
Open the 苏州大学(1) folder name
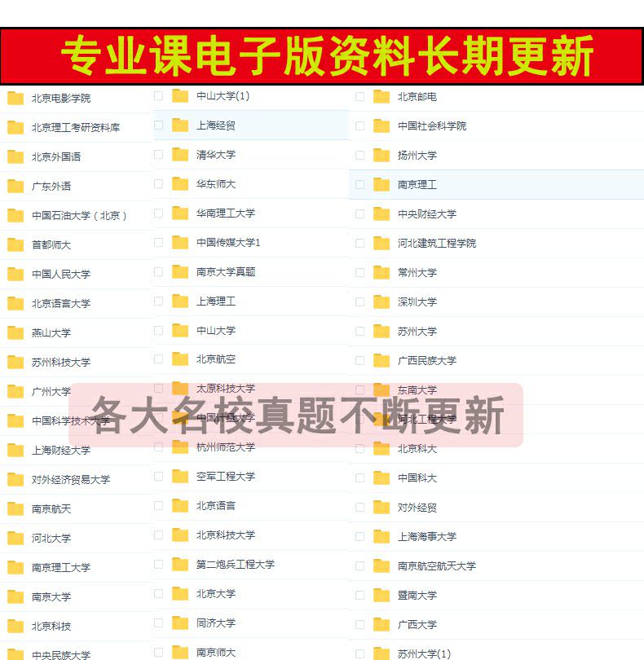coord(424,653)
